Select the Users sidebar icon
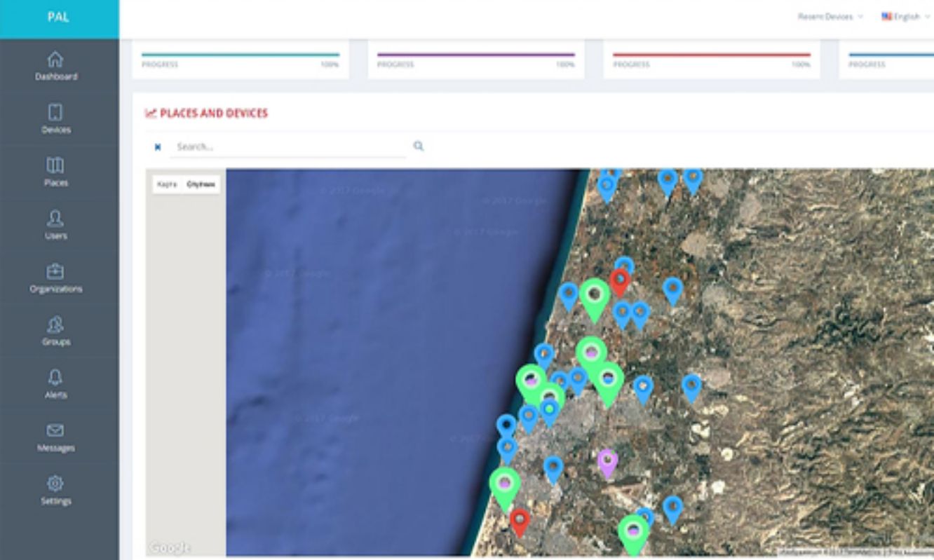The height and width of the screenshot is (560, 934). point(55,219)
